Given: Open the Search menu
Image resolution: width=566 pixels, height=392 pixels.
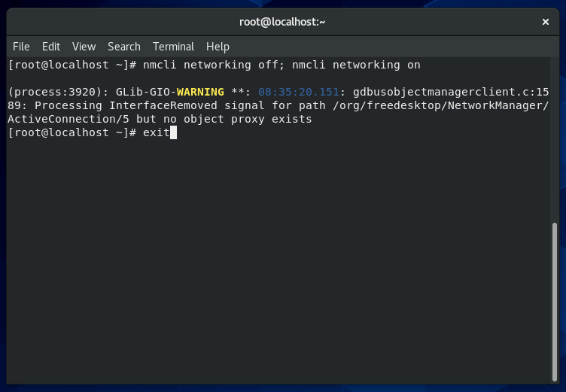Looking at the screenshot, I should 124,47.
